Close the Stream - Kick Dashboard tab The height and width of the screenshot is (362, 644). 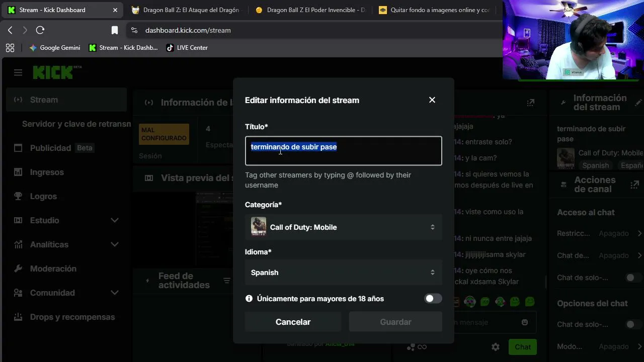pyautogui.click(x=115, y=10)
